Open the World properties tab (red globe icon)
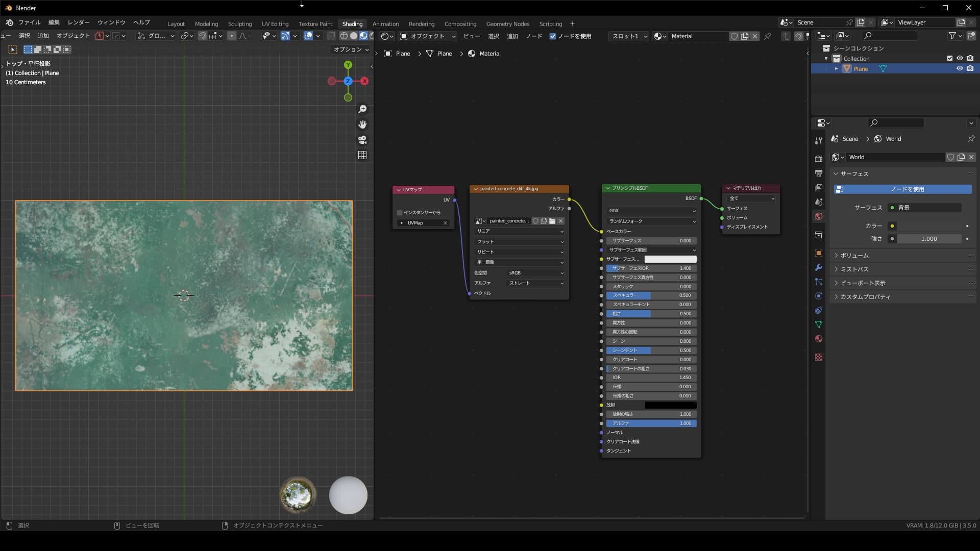This screenshot has height=551, width=980. tap(818, 216)
